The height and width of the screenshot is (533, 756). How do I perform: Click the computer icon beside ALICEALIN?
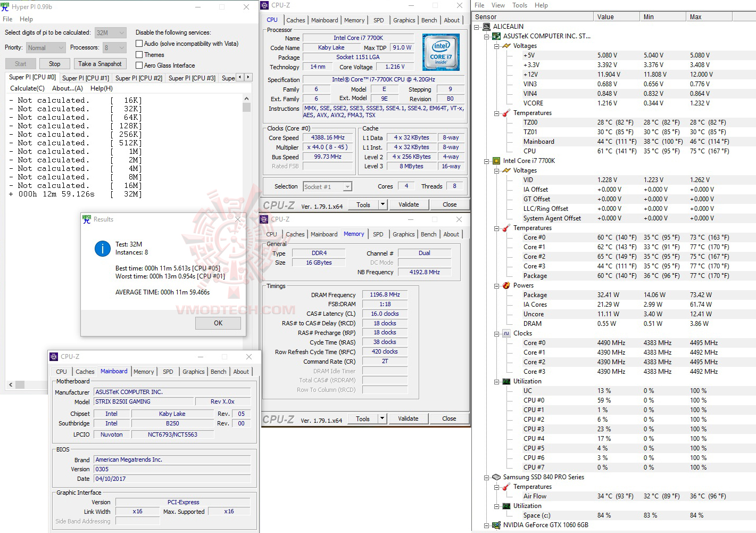click(486, 27)
